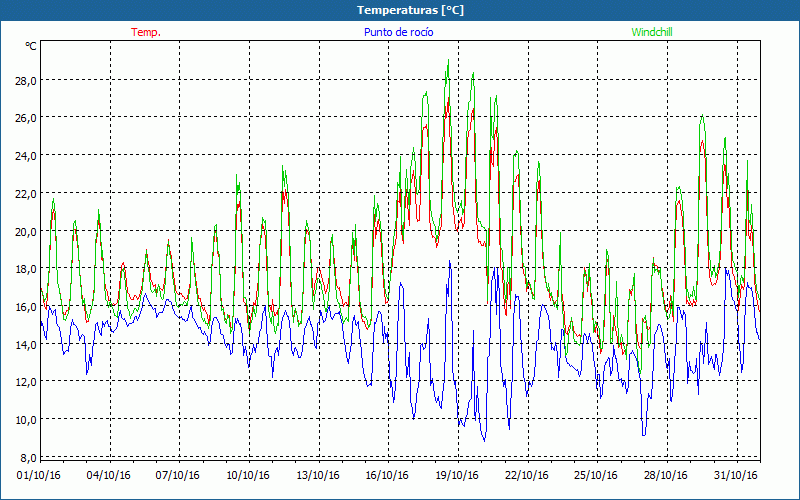This screenshot has width=800, height=500.
Task: Select the blue 'Punto de rocío' legend label
Action: pos(398,32)
